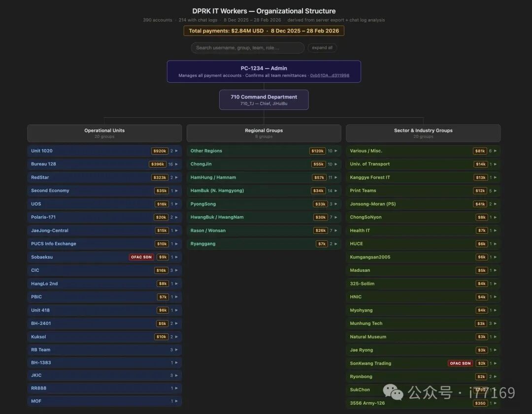532x414 pixels.
Task: Select the 325-Sollim row
Action: [x=423, y=284]
